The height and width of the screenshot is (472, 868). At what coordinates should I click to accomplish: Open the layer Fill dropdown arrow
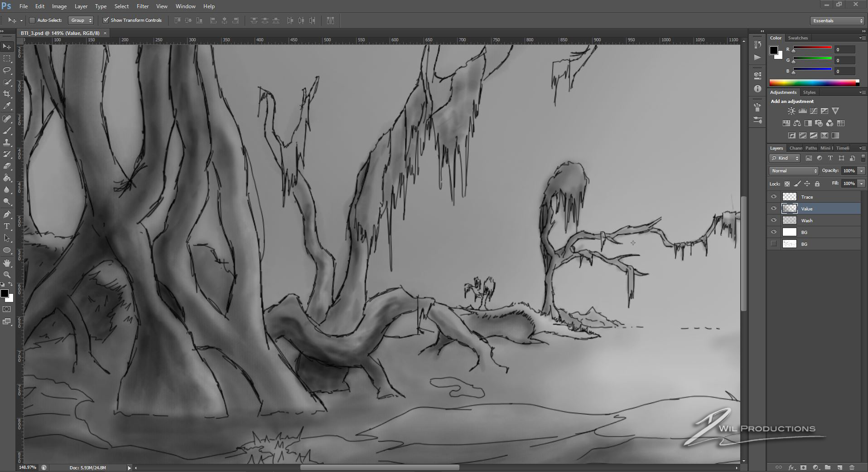[861, 184]
